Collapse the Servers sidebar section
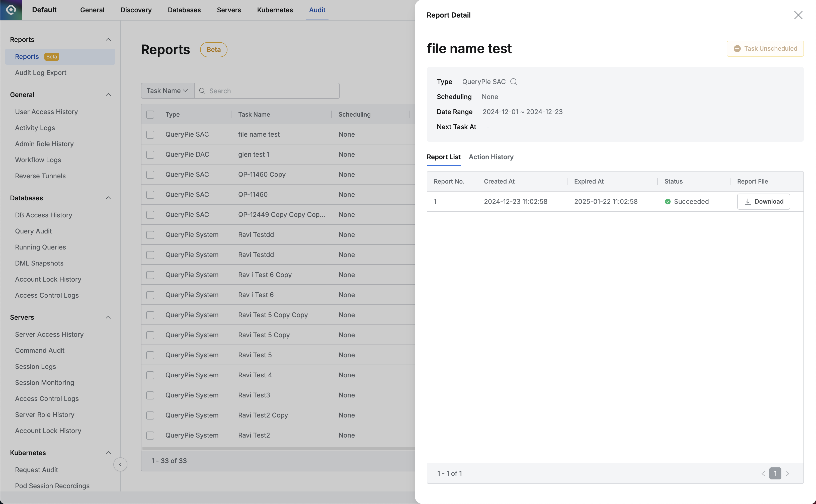This screenshot has height=504, width=816. point(108,317)
